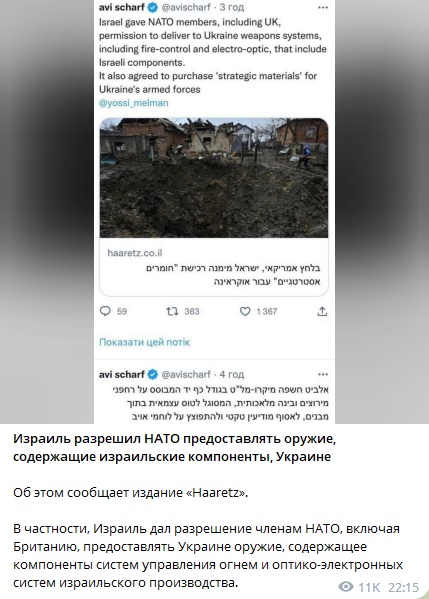The height and width of the screenshot is (599, 429).
Task: Click the views eye icon showing 11K
Action: pyautogui.click(x=346, y=586)
